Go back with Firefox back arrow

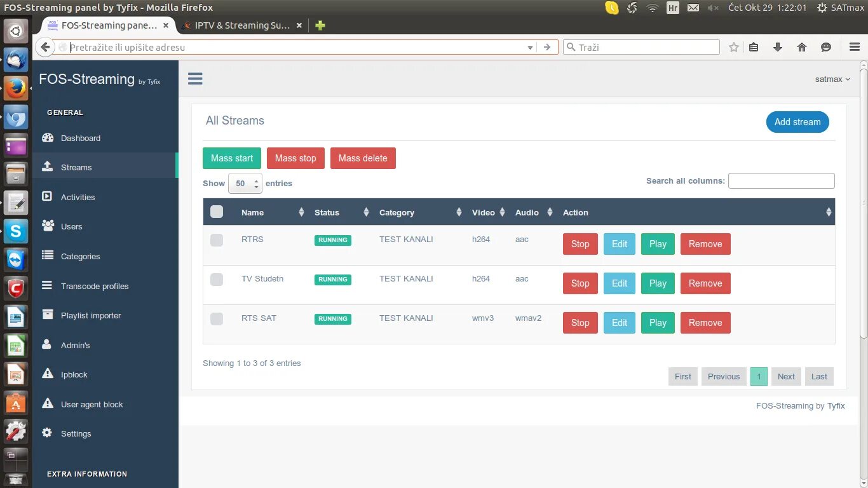coord(45,47)
